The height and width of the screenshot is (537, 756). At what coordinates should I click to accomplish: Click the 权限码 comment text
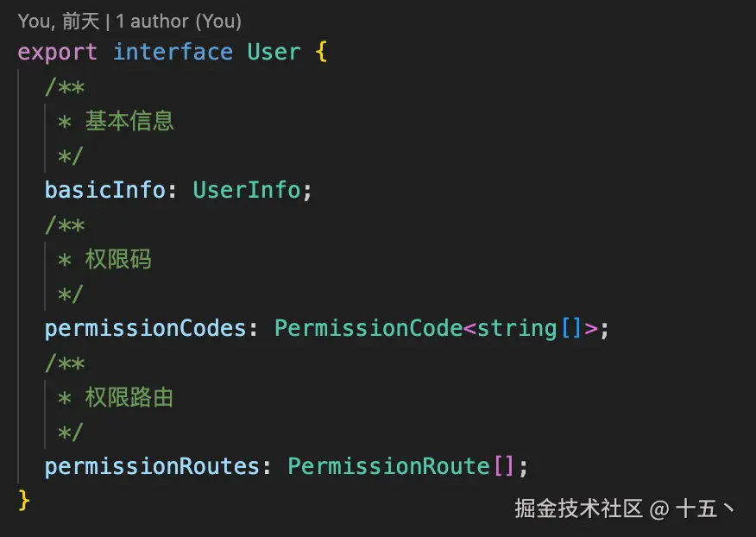click(x=118, y=259)
